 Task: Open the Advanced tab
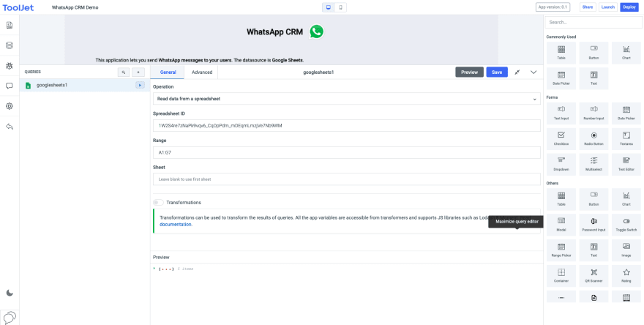pyautogui.click(x=202, y=72)
